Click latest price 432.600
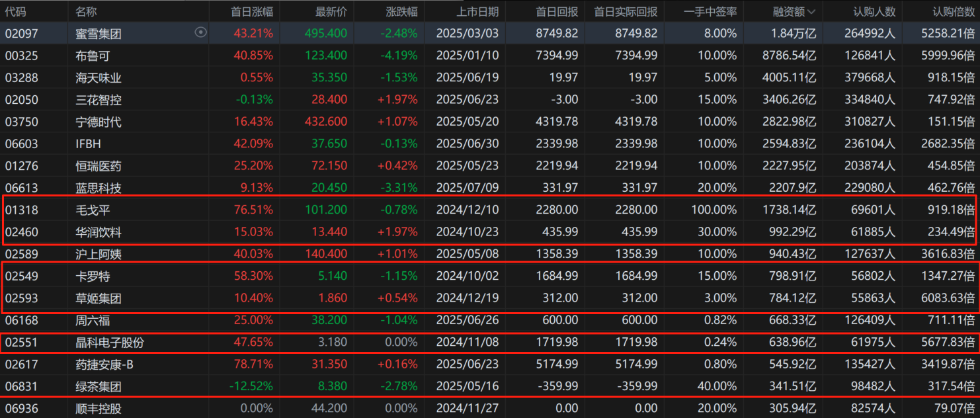The height and width of the screenshot is (418, 980). pyautogui.click(x=326, y=122)
